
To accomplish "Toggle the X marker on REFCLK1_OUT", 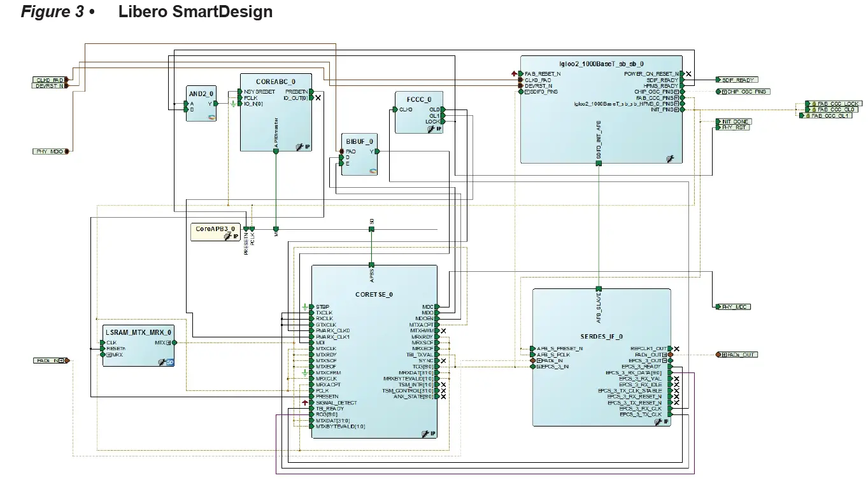I will [x=676, y=349].
